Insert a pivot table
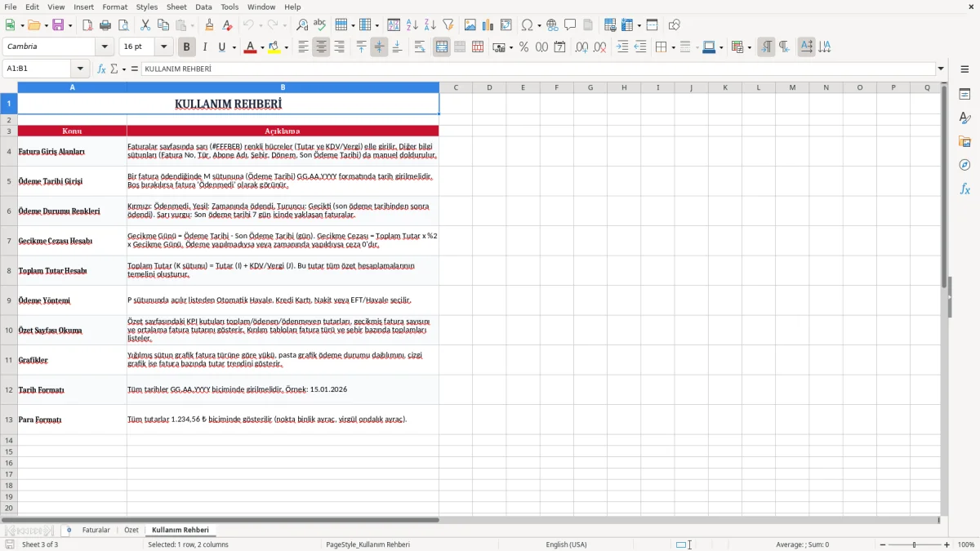The width and height of the screenshot is (980, 551). tap(506, 25)
